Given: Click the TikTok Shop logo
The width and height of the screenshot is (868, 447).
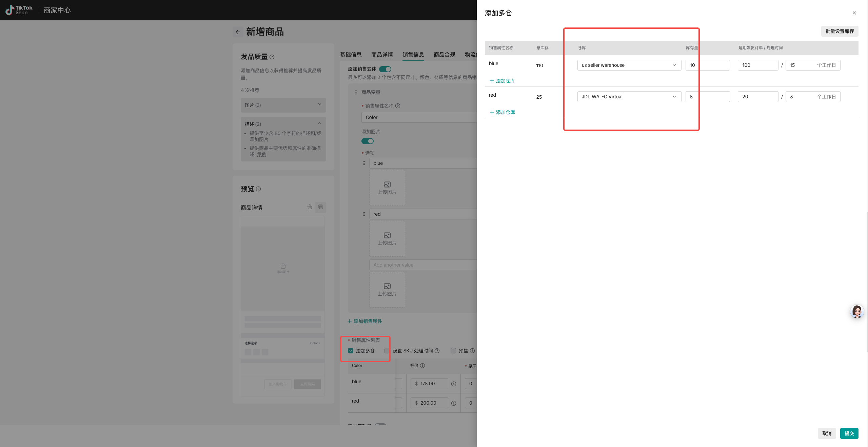Looking at the screenshot, I should tap(19, 10).
